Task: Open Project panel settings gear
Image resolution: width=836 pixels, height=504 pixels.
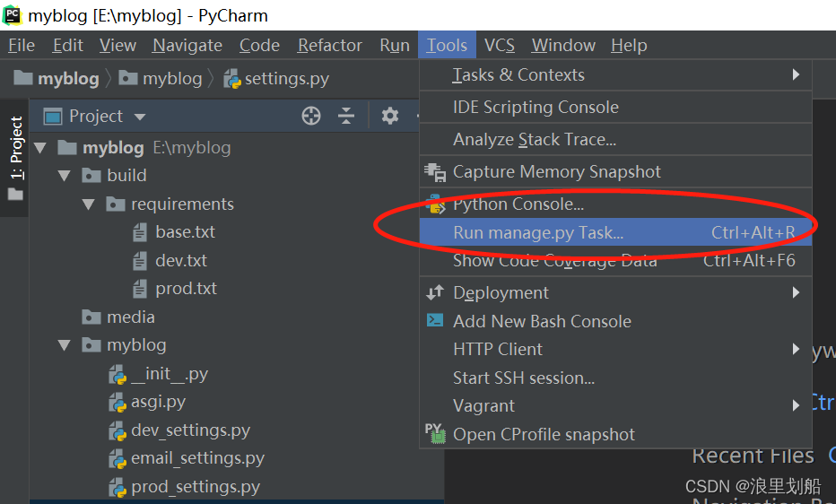Action: [x=390, y=116]
